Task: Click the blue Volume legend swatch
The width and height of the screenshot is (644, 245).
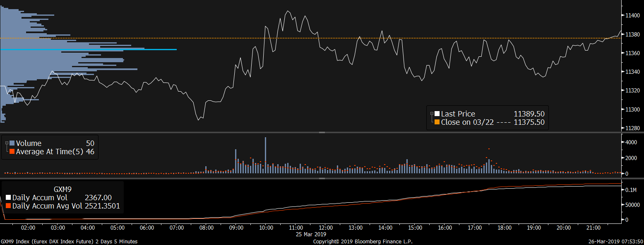Action: [x=12, y=143]
